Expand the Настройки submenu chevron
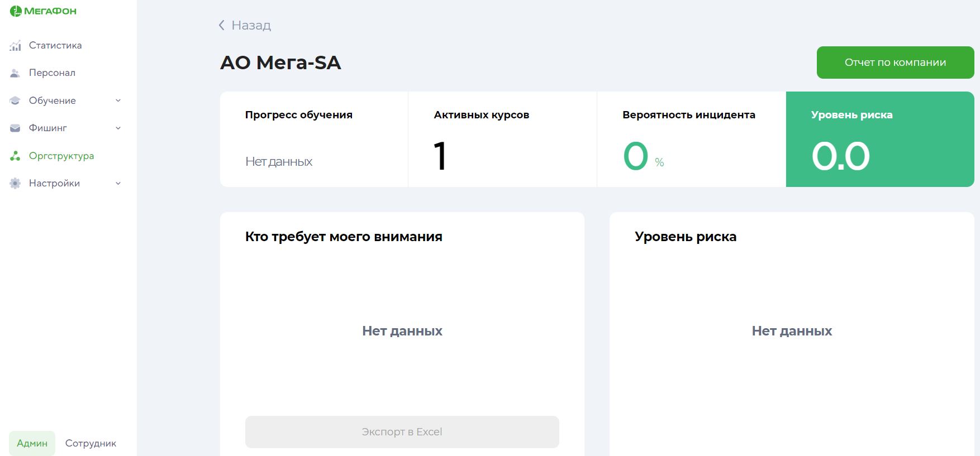The image size is (980, 456). 118,183
